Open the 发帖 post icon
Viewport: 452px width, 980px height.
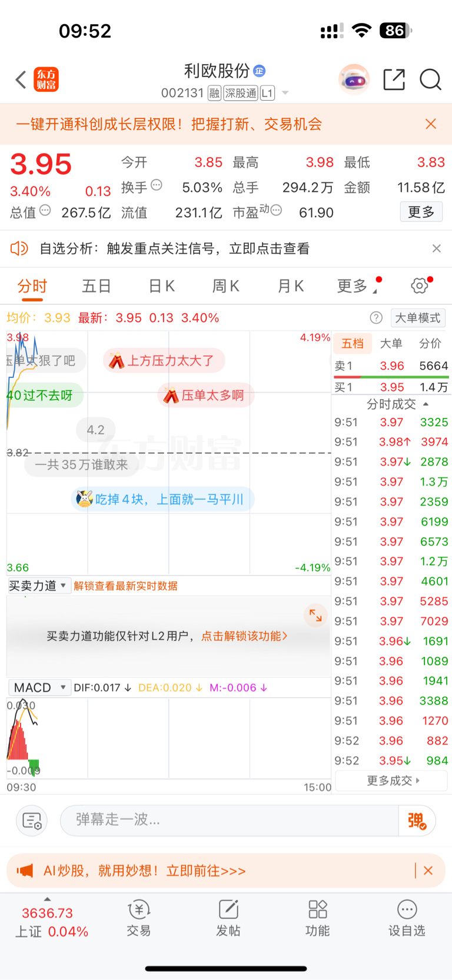point(228,918)
